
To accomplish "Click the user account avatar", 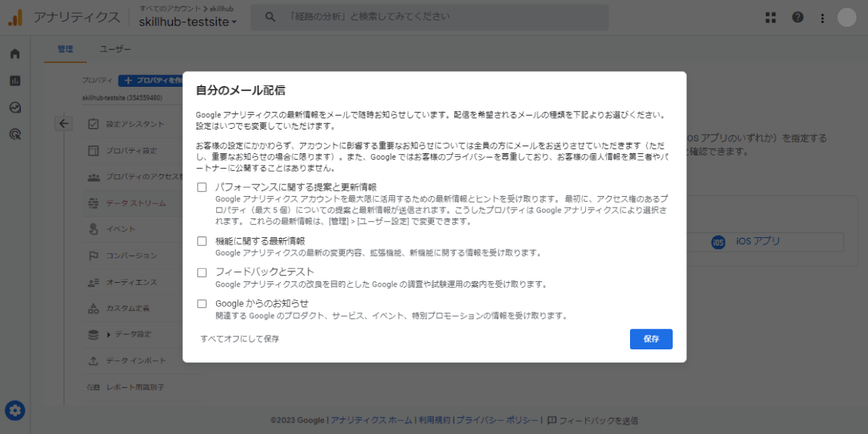I will point(847,17).
